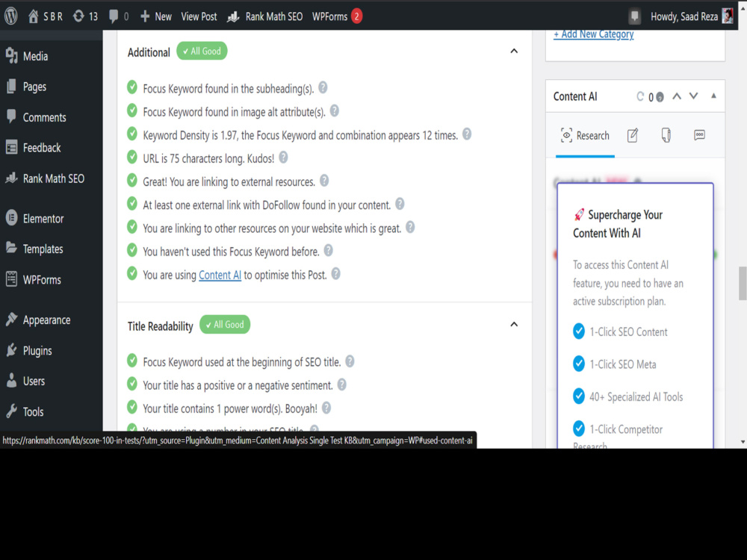
Task: Click help icon for Content AI test
Action: [336, 274]
